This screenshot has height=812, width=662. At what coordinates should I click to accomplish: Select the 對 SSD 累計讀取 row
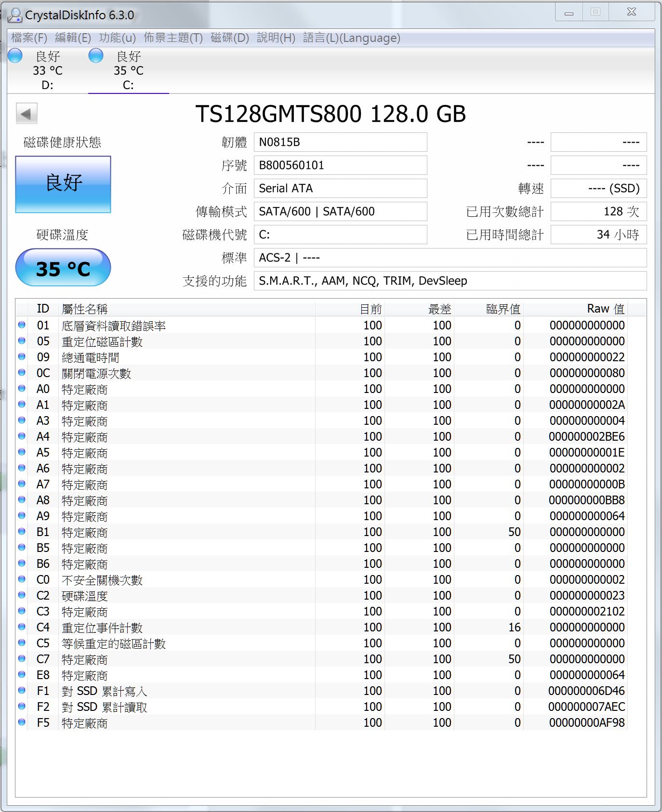(322, 707)
